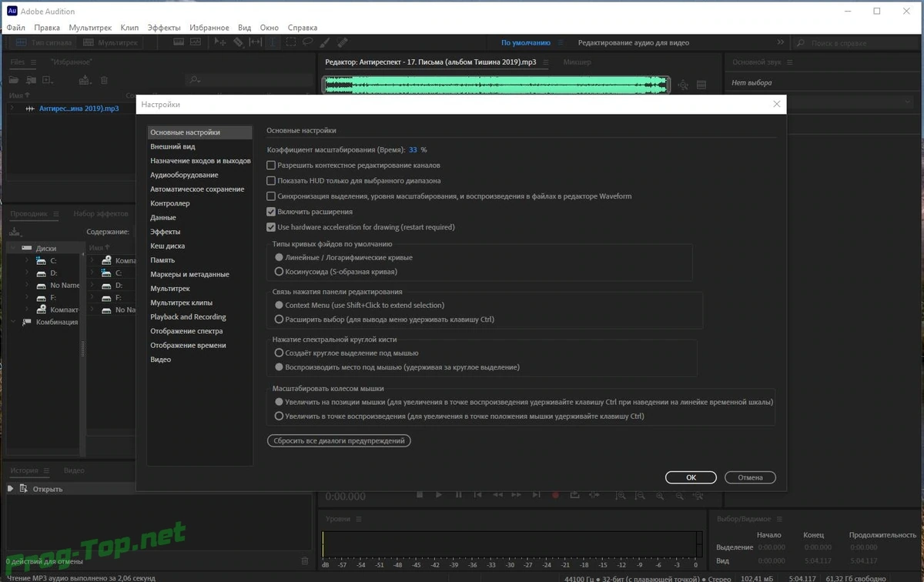Expand the D: drive in tree

coord(27,273)
